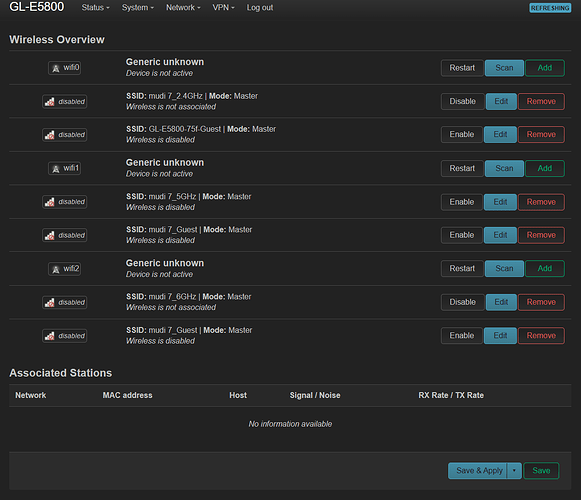Open the Network menu
Viewport: 581px width, 500px height.
(183, 7)
